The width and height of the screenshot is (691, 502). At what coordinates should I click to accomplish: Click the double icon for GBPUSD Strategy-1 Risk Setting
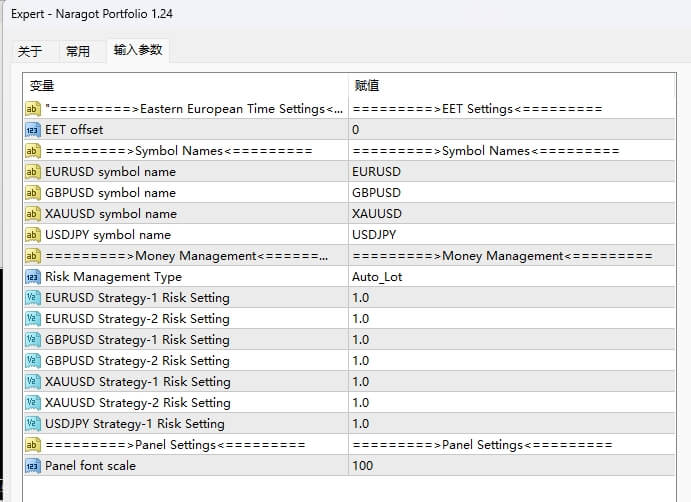(33, 340)
